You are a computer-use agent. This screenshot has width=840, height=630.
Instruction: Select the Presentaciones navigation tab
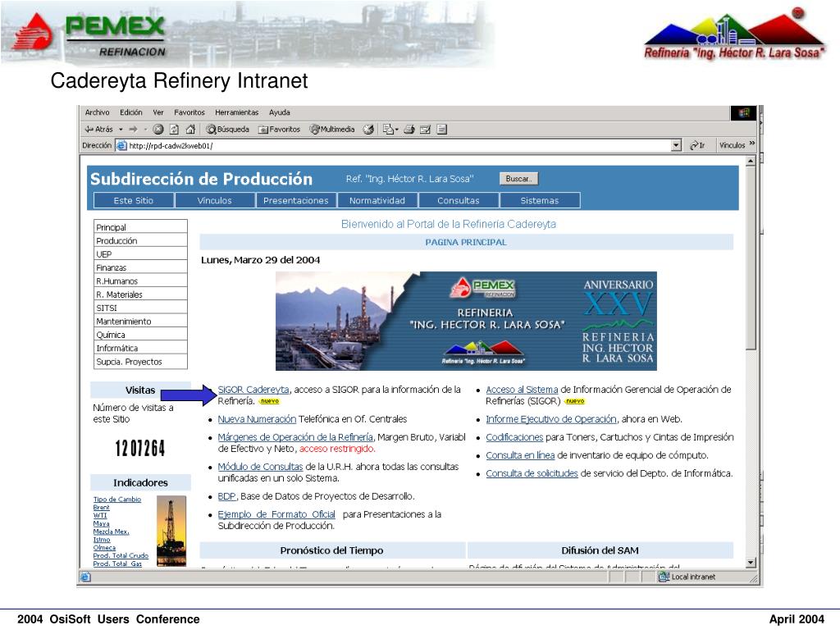295,200
